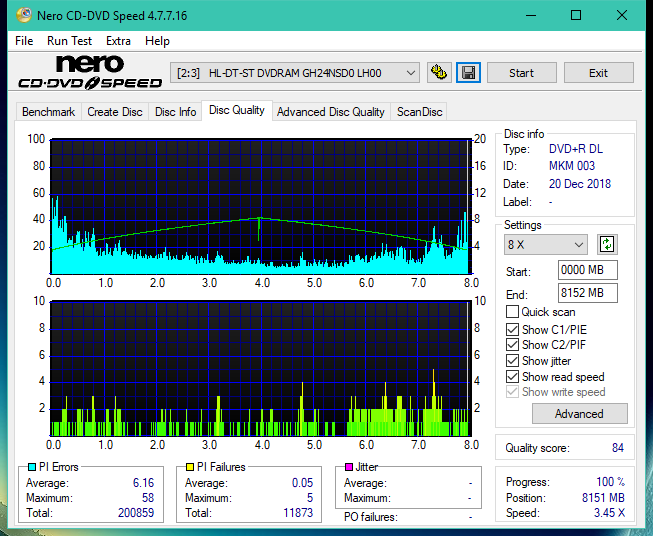Close the Nero CD-DVD Speed window
Image resolution: width=653 pixels, height=536 pixels.
coord(622,15)
